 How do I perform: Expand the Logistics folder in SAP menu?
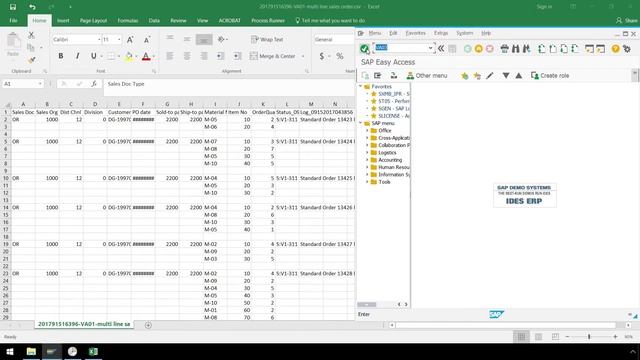pyautogui.click(x=367, y=153)
